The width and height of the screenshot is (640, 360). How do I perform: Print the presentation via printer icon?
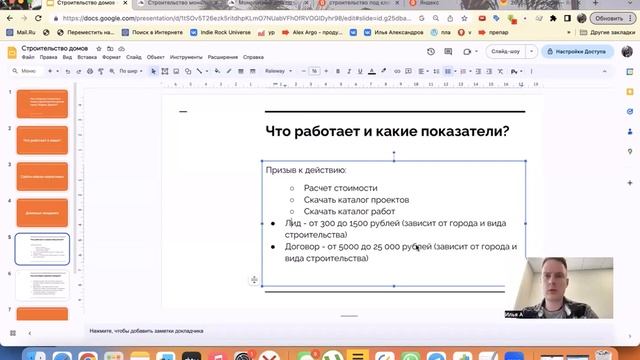[90, 71]
